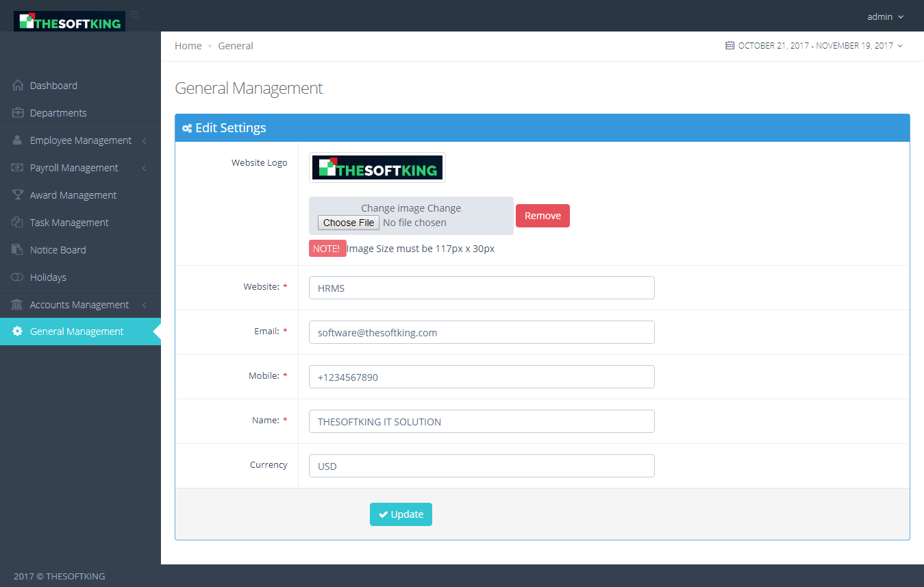Expand the Employee Management submenu

(80, 140)
